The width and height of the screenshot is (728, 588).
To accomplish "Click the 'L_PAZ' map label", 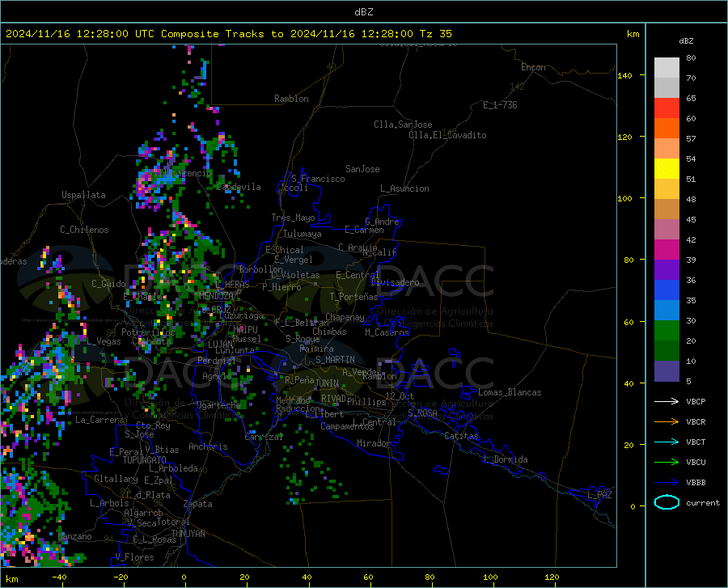I will (x=599, y=495).
